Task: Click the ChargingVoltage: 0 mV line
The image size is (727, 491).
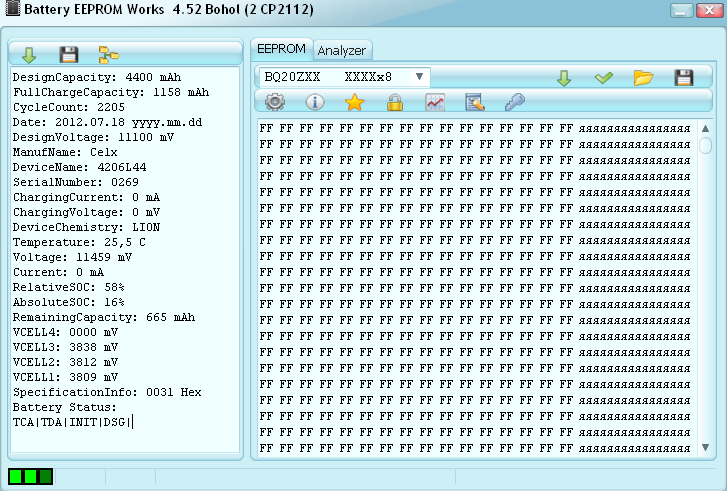Action: point(86,212)
